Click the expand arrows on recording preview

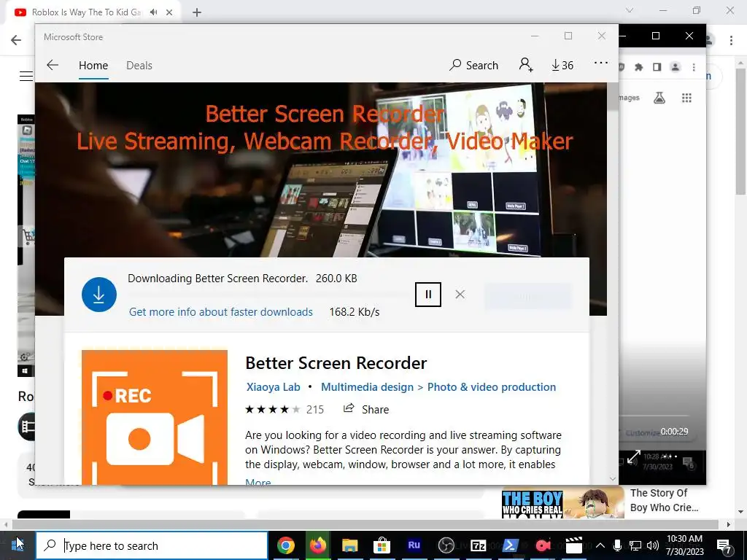coord(633,458)
